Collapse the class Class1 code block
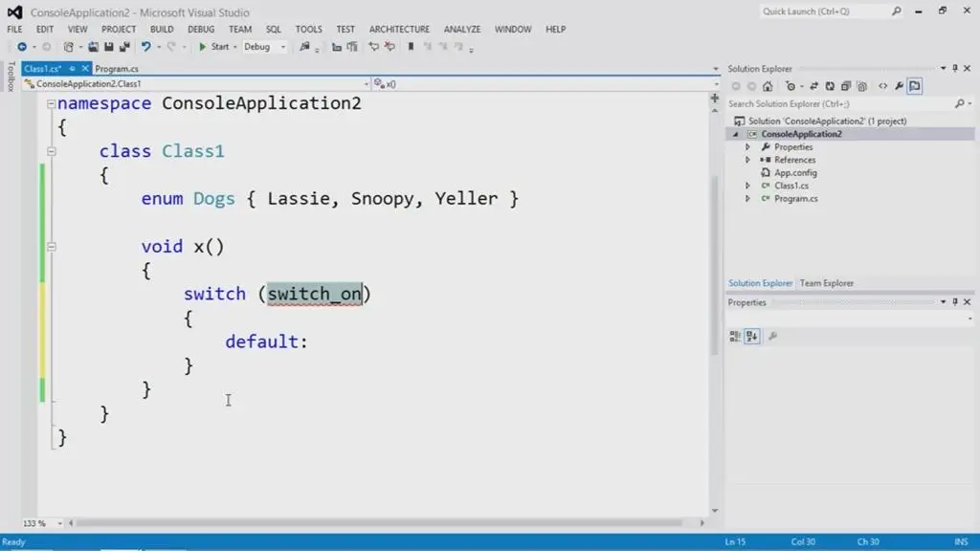The image size is (980, 551). pyautogui.click(x=52, y=151)
